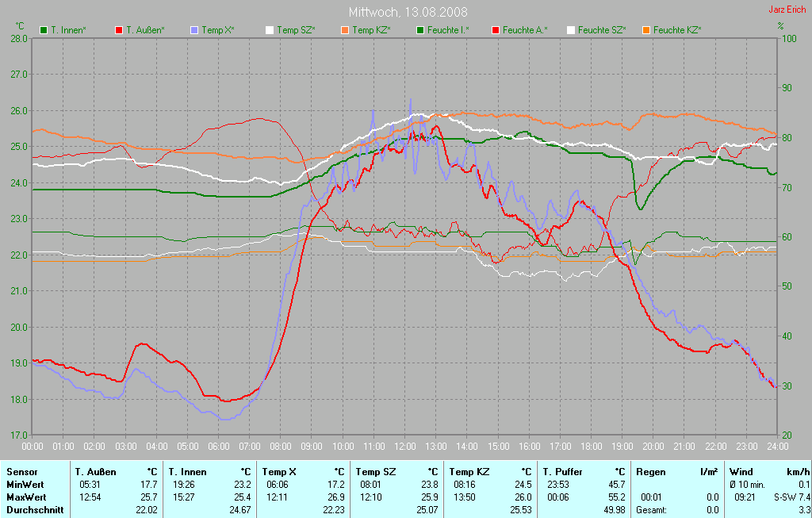Click the green T. Innen legend swatch

(x=44, y=30)
